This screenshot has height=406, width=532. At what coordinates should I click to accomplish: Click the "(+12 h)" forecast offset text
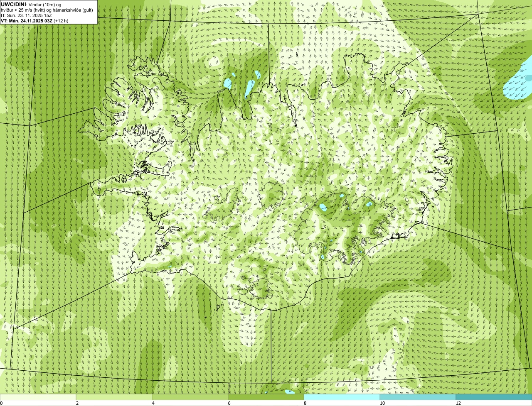coord(61,20)
